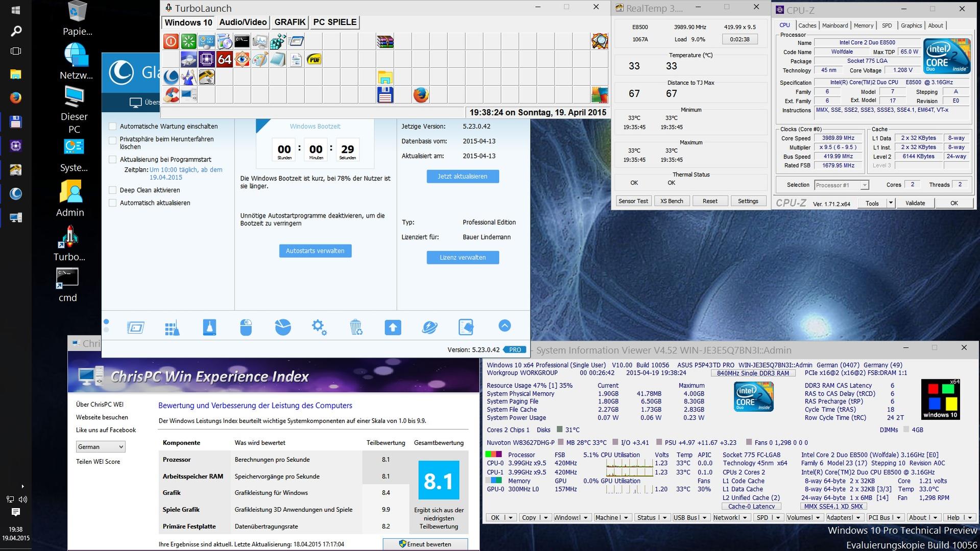
Task: Open the blue floppy disk icon in TurboLaunch
Action: 385,95
